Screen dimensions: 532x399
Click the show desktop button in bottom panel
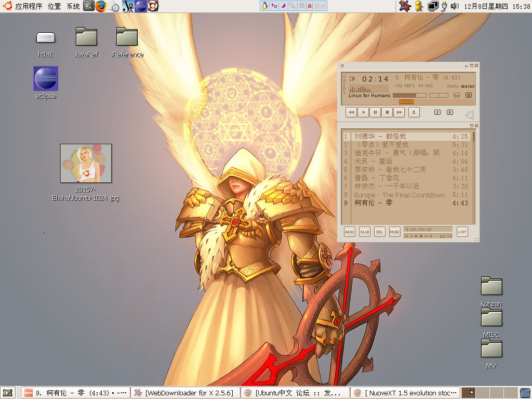7,393
